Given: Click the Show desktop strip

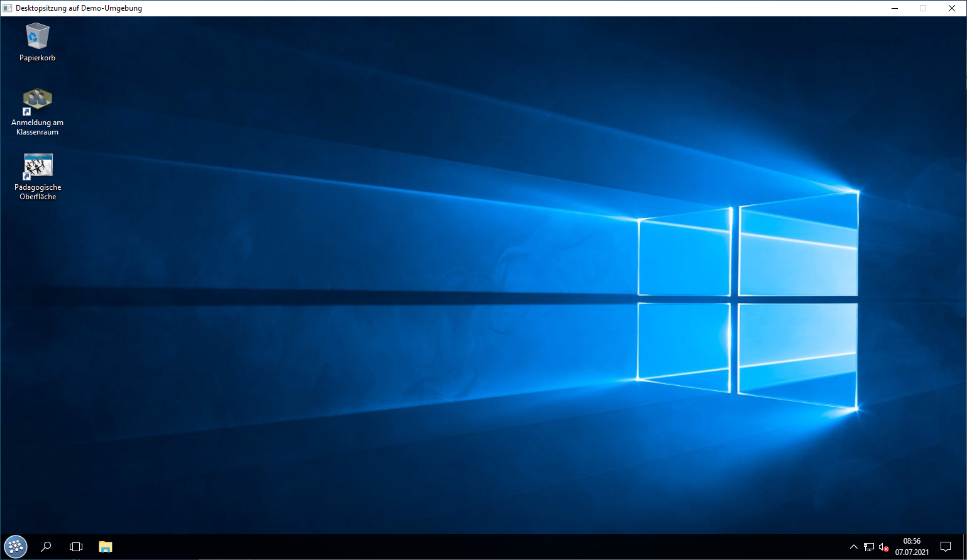Looking at the screenshot, I should coord(964,547).
